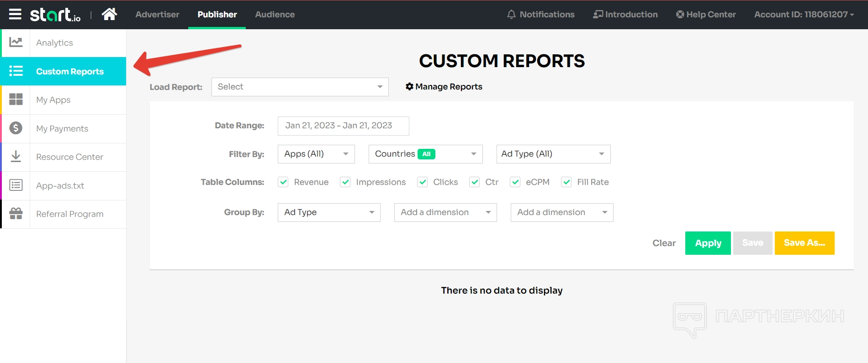
Task: Switch to the Advertiser tab
Action: tap(157, 15)
